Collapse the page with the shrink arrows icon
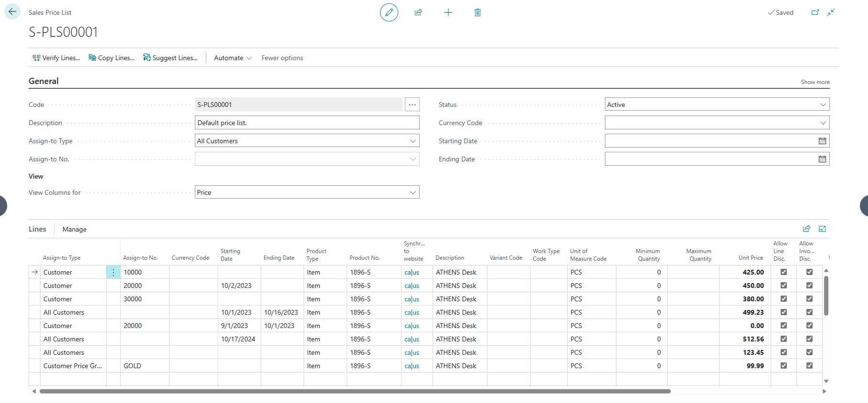Viewport: 868px width, 403px height. pos(831,12)
